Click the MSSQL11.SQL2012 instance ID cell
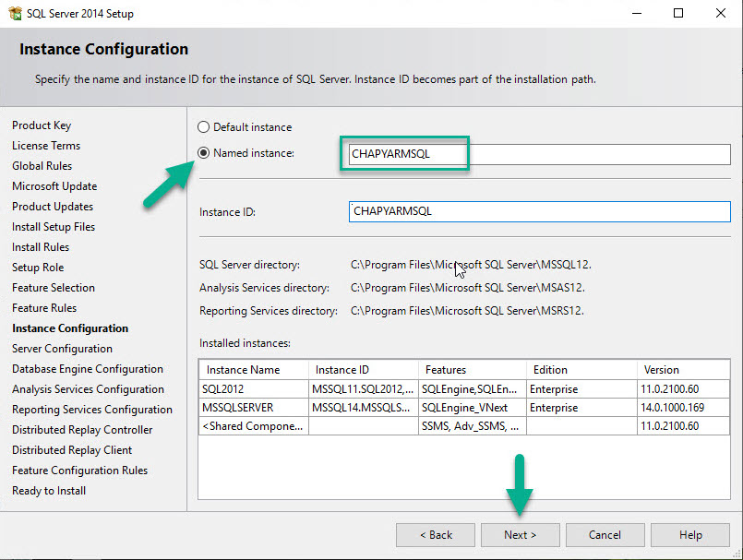Image resolution: width=743 pixels, height=560 pixels. (364, 389)
